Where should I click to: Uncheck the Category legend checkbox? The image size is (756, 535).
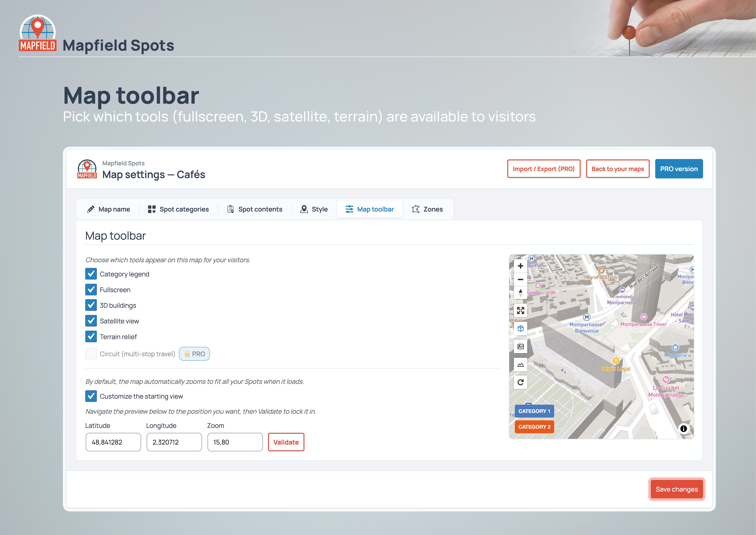point(91,274)
